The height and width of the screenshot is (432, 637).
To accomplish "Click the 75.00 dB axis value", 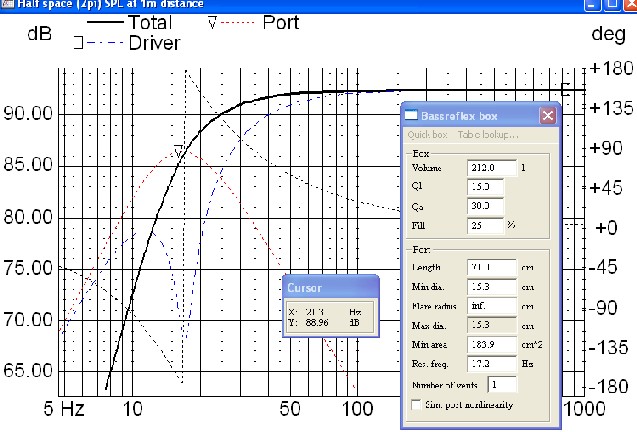I will (28, 268).
